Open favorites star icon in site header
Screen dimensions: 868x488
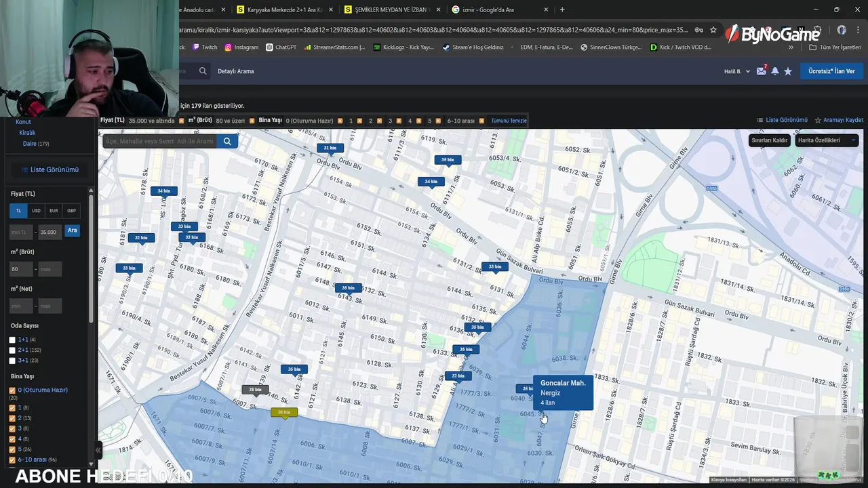click(x=788, y=71)
